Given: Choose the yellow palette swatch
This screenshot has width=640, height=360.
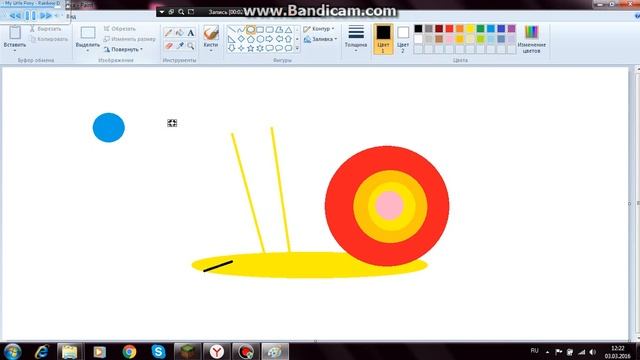Looking at the screenshot, I should [x=470, y=29].
